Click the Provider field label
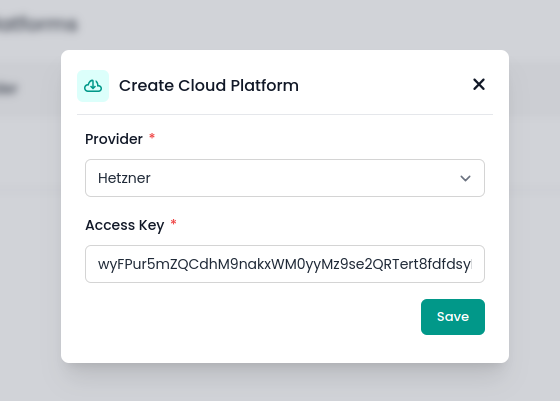Screen dimensions: 560x401 click(x=114, y=139)
